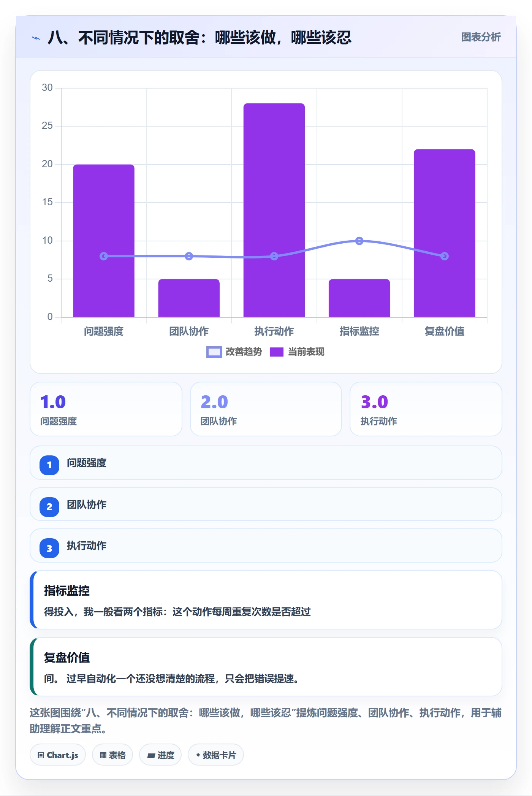Screen dimensions: 532x796
Task: Select the 3.0 执行动作 data card
Action: pos(426,409)
